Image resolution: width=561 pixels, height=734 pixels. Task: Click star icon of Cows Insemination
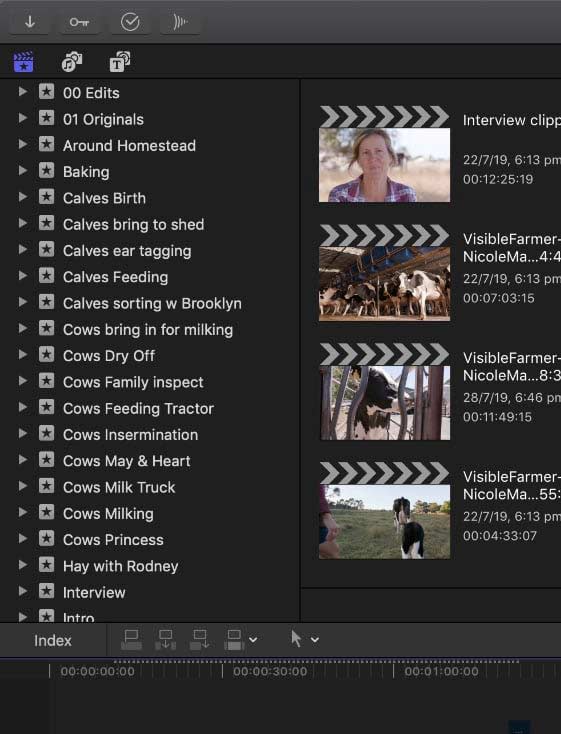pos(46,433)
